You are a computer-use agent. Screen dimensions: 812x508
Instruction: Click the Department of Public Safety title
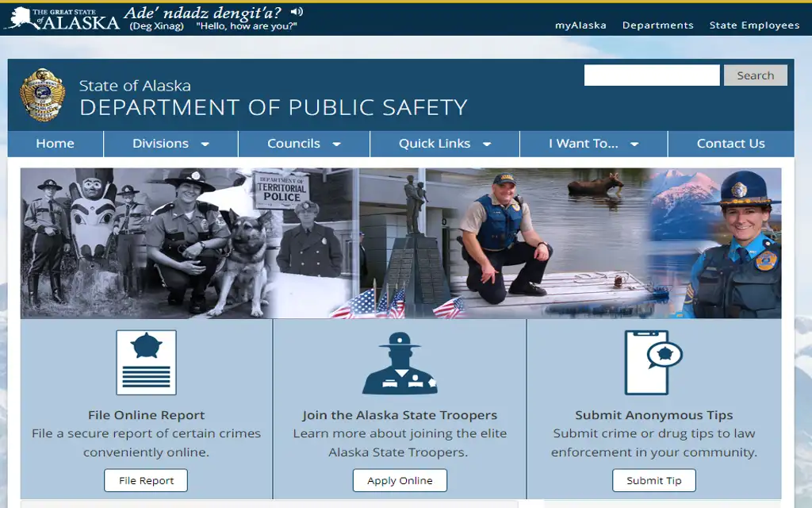click(274, 108)
